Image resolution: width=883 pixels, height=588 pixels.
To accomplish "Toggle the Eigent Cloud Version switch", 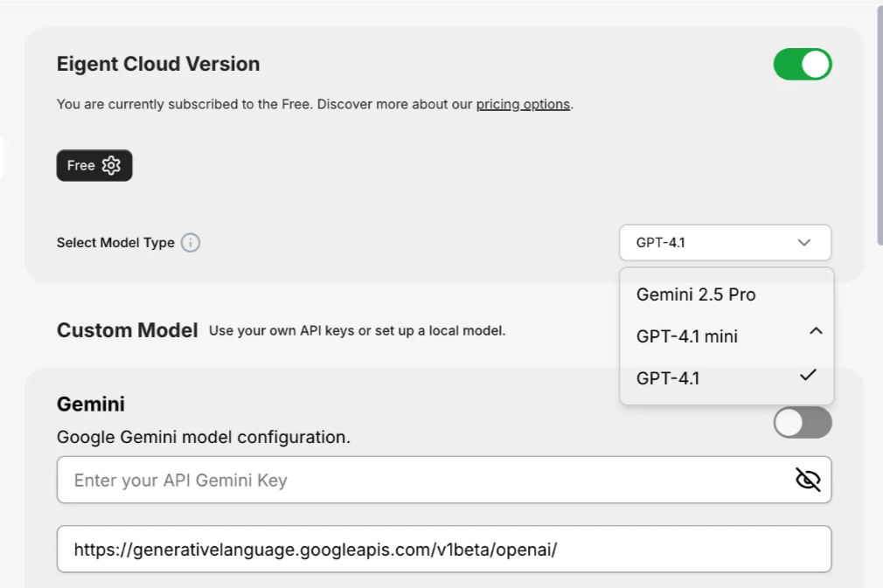I will (803, 64).
